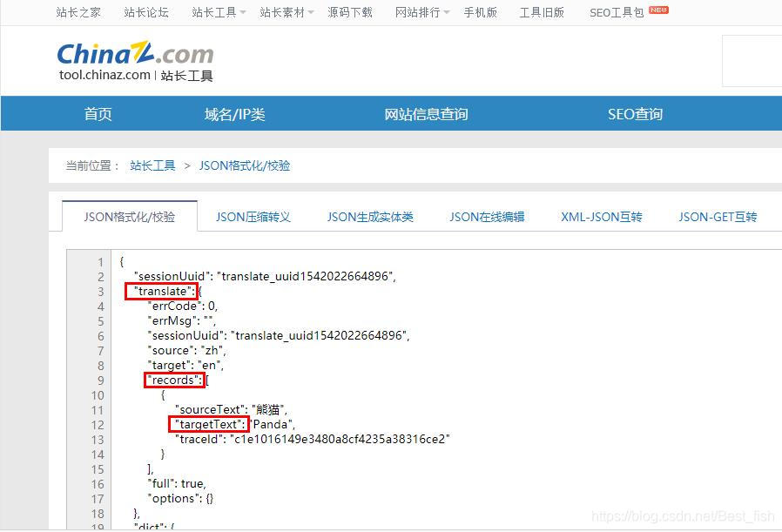Click the first "sessionUuid" key on line 2
This screenshot has width=782, height=532.
[172, 276]
